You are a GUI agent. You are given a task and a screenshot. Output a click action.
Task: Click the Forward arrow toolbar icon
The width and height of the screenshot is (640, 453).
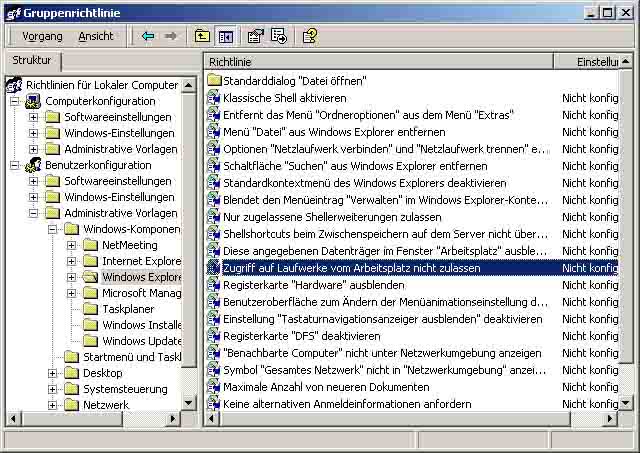point(171,36)
